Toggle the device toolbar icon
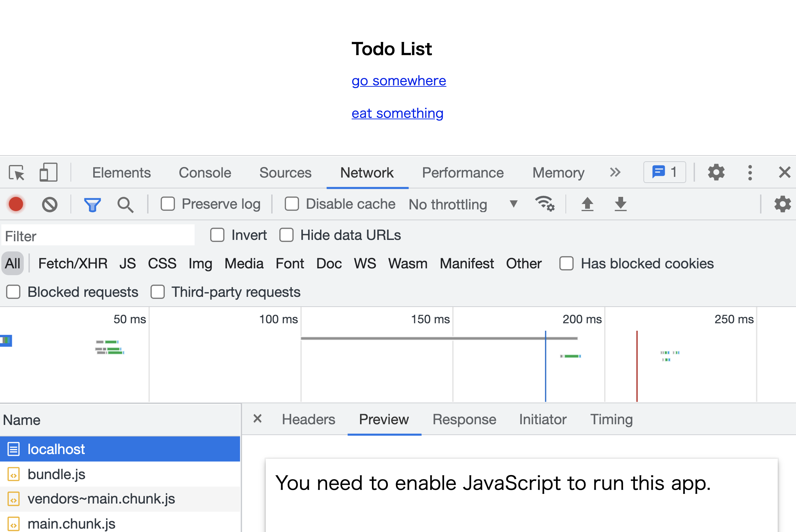Viewport: 796px width, 532px height. [48, 173]
